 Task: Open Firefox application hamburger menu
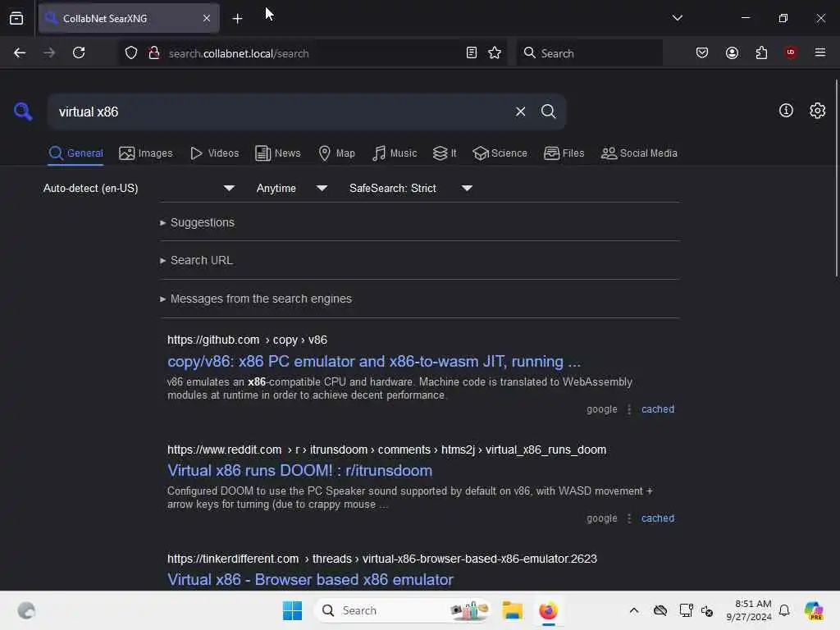819,52
